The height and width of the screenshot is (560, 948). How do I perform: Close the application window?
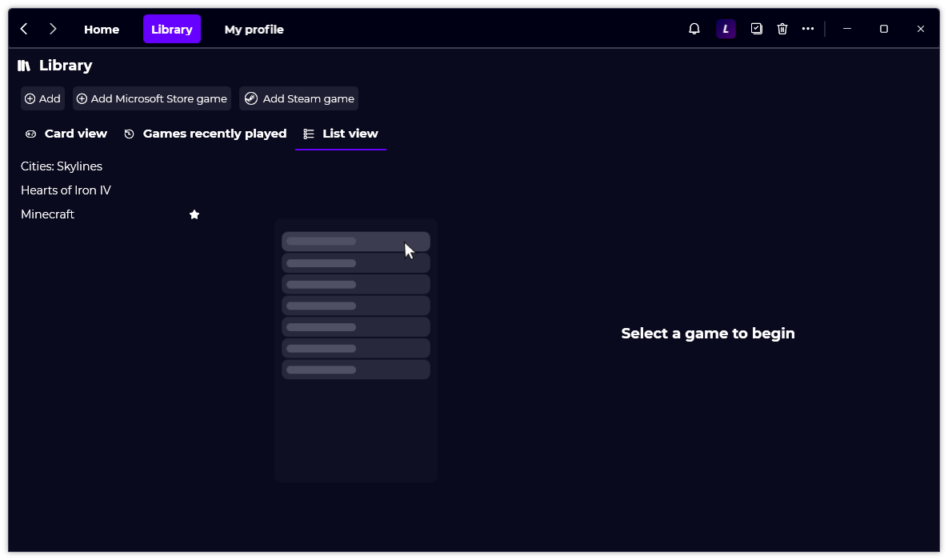(921, 29)
